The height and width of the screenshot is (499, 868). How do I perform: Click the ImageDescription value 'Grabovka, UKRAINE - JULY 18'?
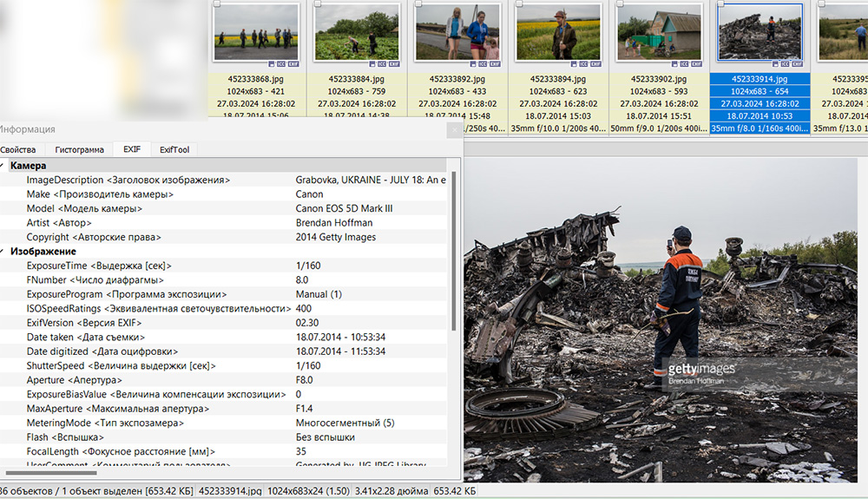click(371, 180)
